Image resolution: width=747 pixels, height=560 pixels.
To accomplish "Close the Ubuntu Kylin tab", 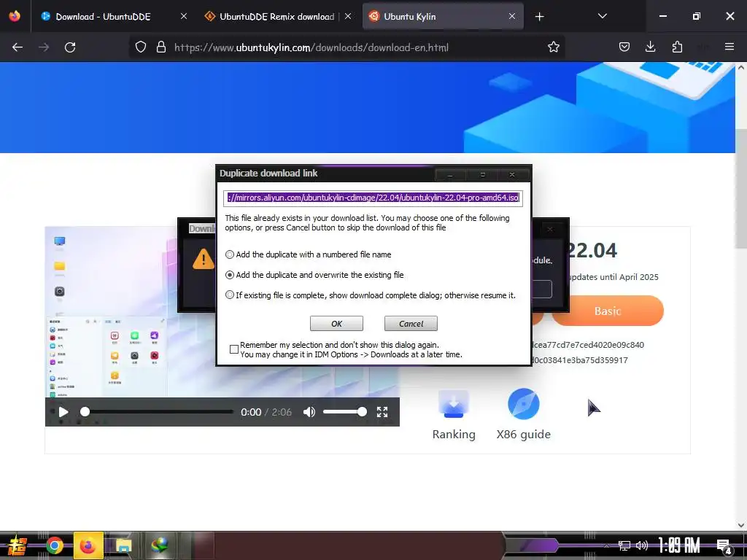I will [511, 16].
